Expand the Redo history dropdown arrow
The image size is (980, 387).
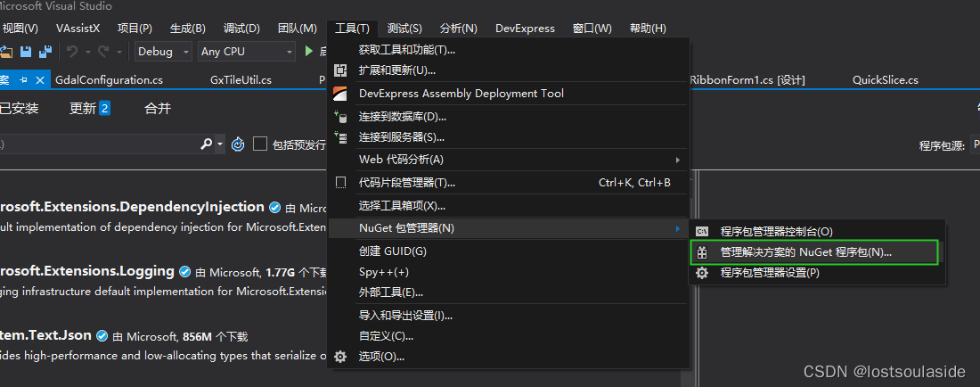(x=118, y=52)
